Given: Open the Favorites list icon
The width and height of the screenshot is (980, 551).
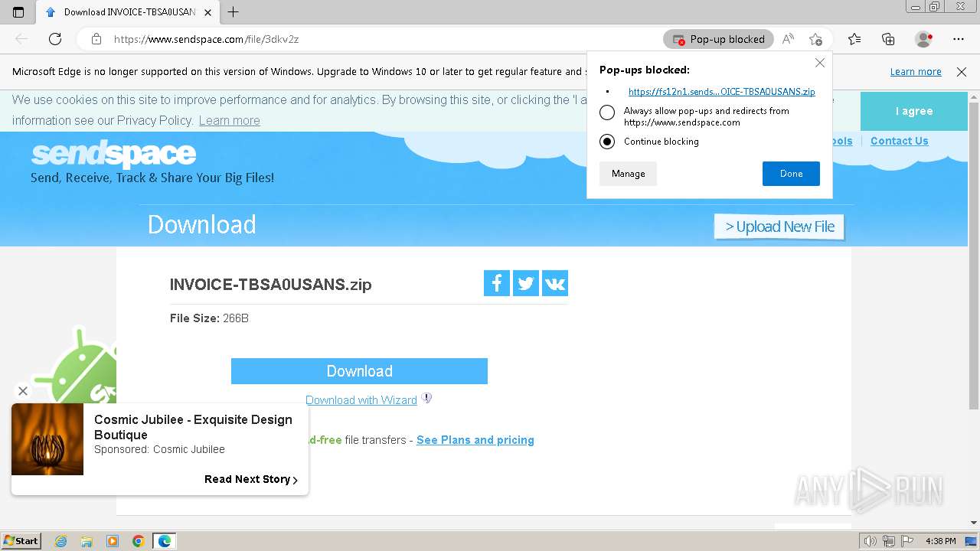Looking at the screenshot, I should [854, 39].
